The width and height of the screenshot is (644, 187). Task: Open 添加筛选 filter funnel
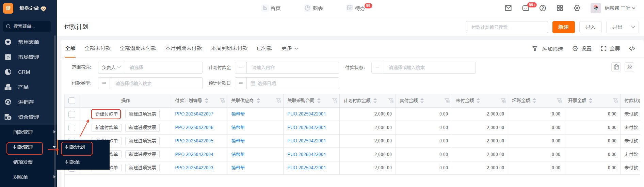548,49
